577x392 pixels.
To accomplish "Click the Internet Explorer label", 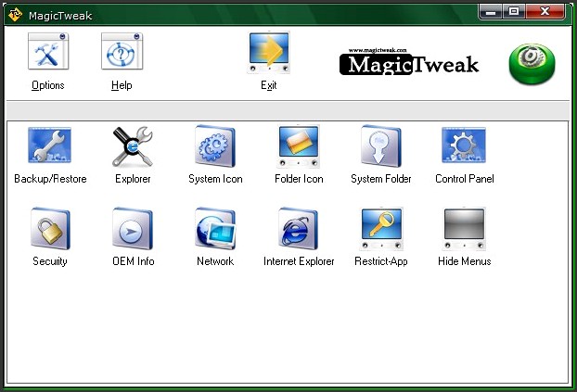I will pyautogui.click(x=299, y=261).
